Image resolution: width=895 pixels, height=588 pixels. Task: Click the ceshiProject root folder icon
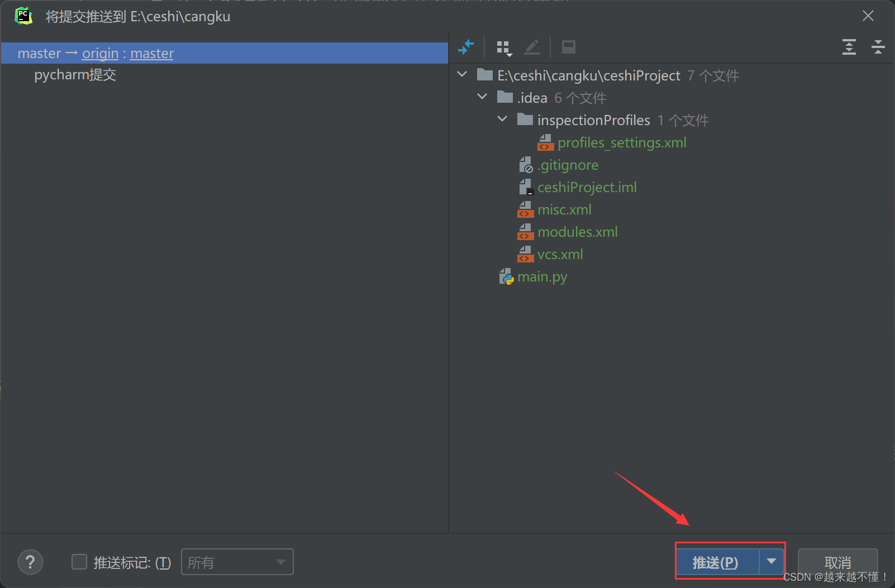pyautogui.click(x=485, y=75)
